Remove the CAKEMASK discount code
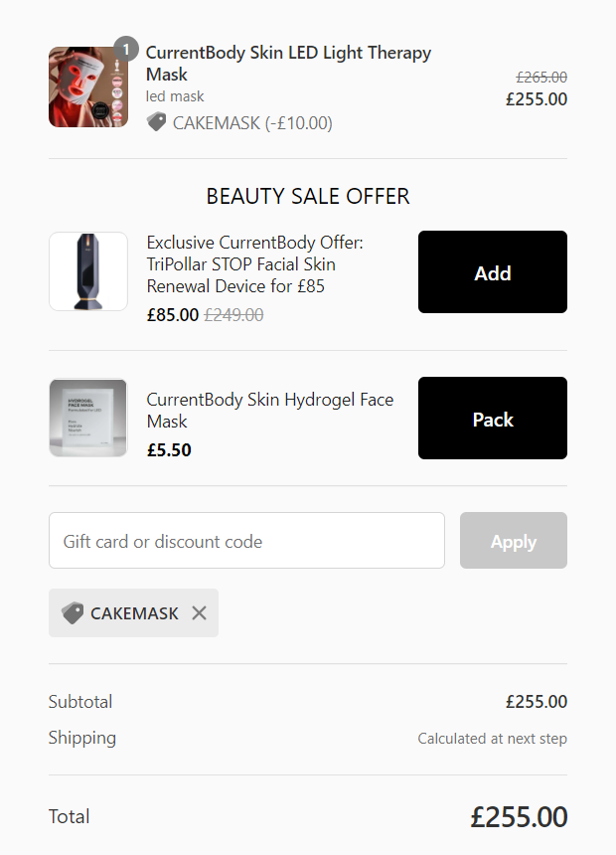This screenshot has height=855, width=616. [x=199, y=612]
